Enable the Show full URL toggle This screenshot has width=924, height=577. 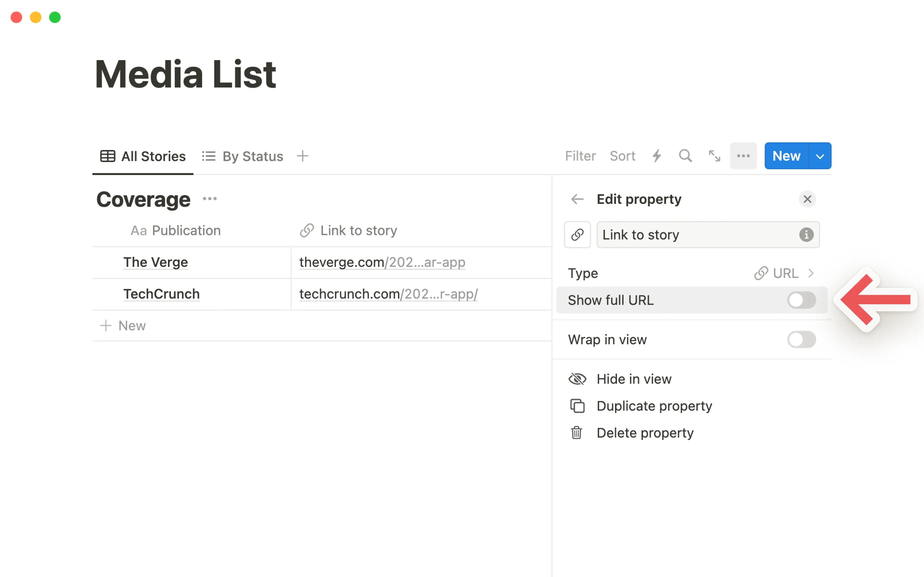801,300
